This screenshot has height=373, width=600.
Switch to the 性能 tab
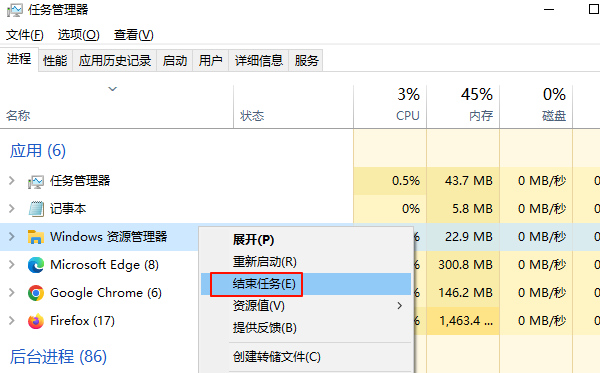click(55, 60)
